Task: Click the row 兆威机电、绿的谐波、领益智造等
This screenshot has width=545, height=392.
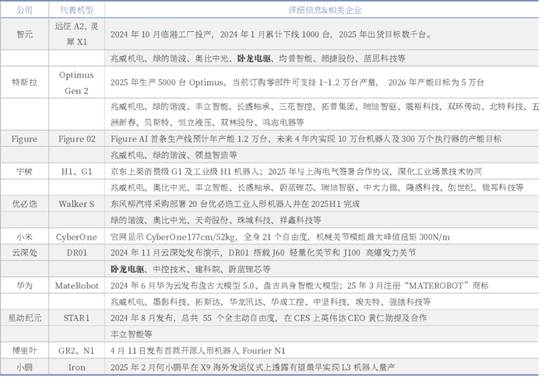Action: coord(321,155)
